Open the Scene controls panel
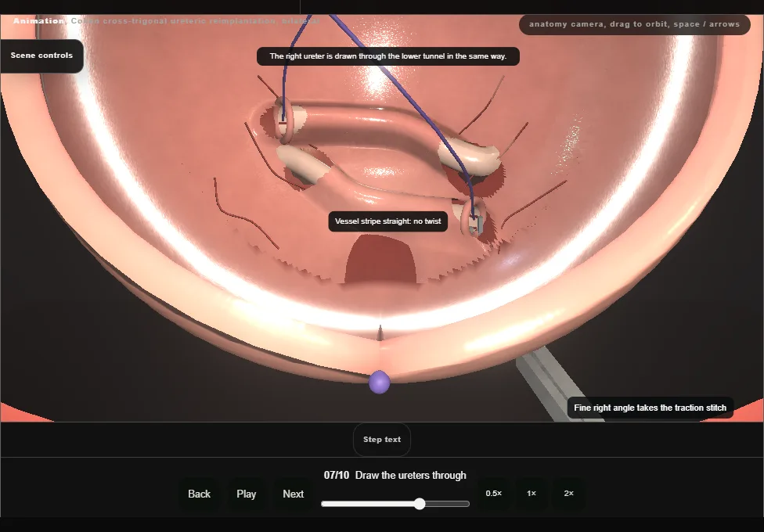 tap(42, 56)
